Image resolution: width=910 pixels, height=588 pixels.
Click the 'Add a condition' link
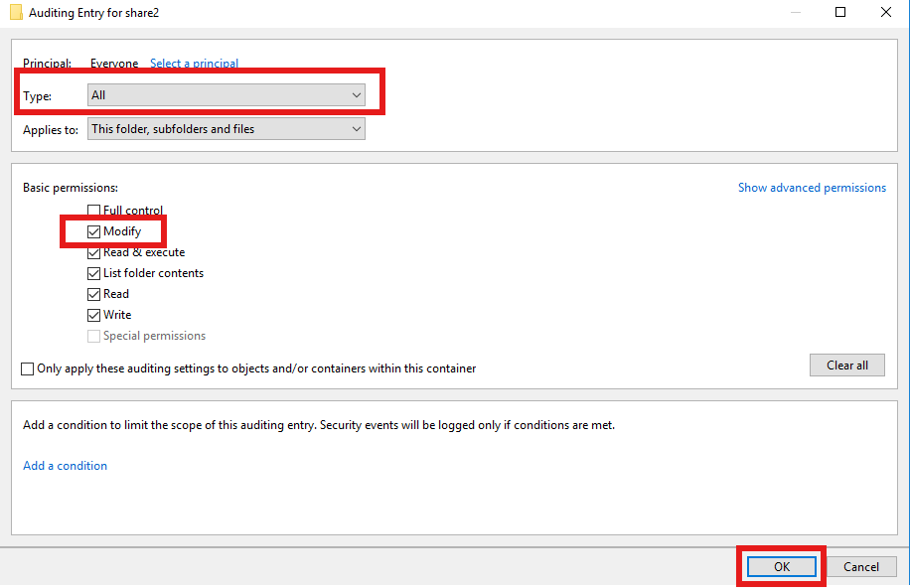coord(66,466)
